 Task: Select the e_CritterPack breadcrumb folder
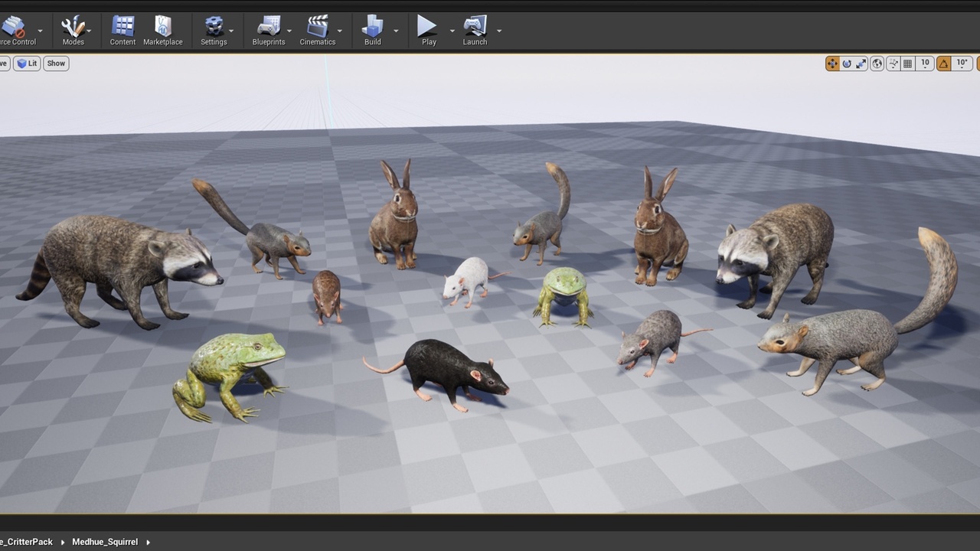coord(26,542)
